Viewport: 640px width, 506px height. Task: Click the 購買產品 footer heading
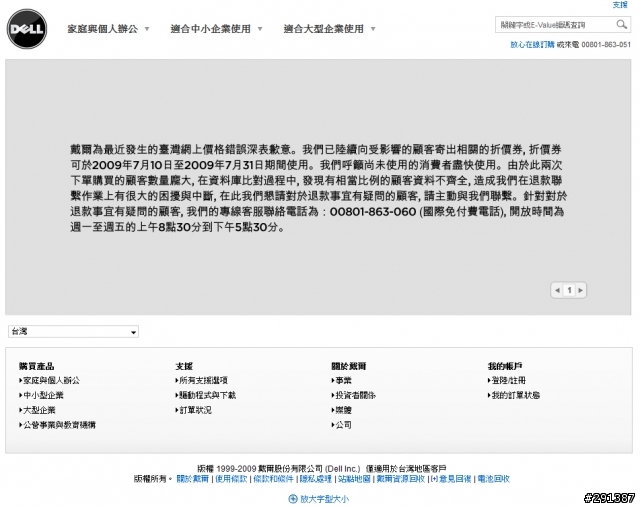(36, 366)
